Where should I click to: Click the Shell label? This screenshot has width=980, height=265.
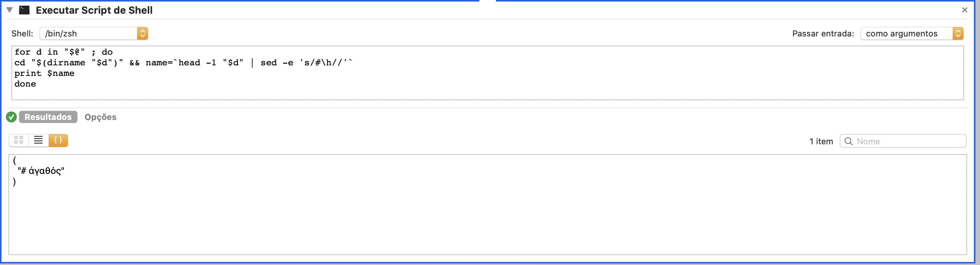click(22, 33)
